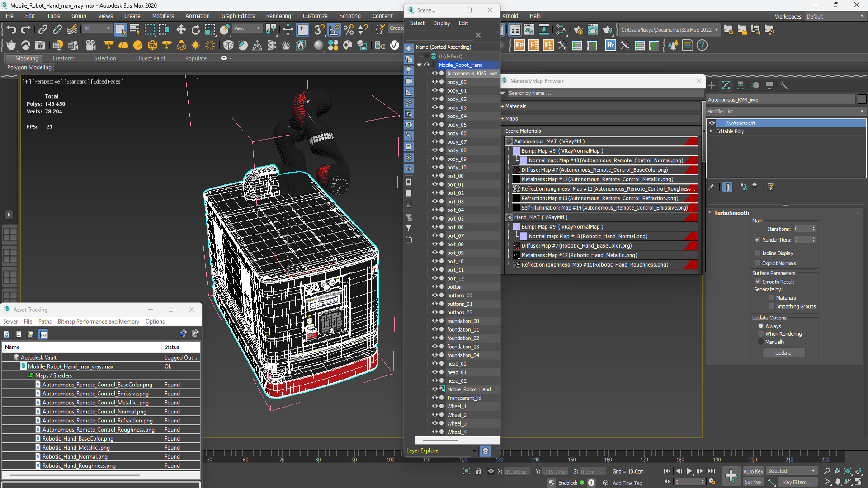Open the Create panel plus tab
Screen dimensions: 868x488
coord(712,85)
